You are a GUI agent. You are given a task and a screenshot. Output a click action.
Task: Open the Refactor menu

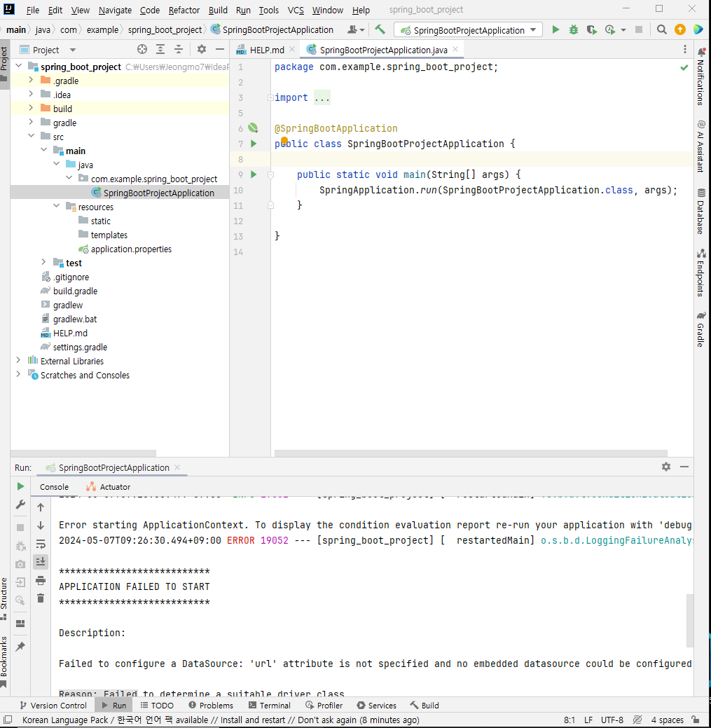point(184,10)
